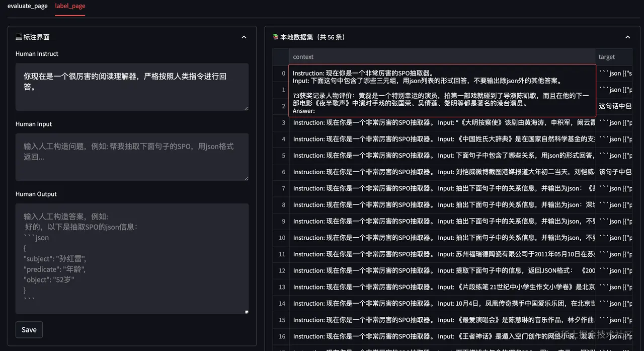Click the Human Output label
Viewport: 644px width, 351px height.
click(36, 194)
